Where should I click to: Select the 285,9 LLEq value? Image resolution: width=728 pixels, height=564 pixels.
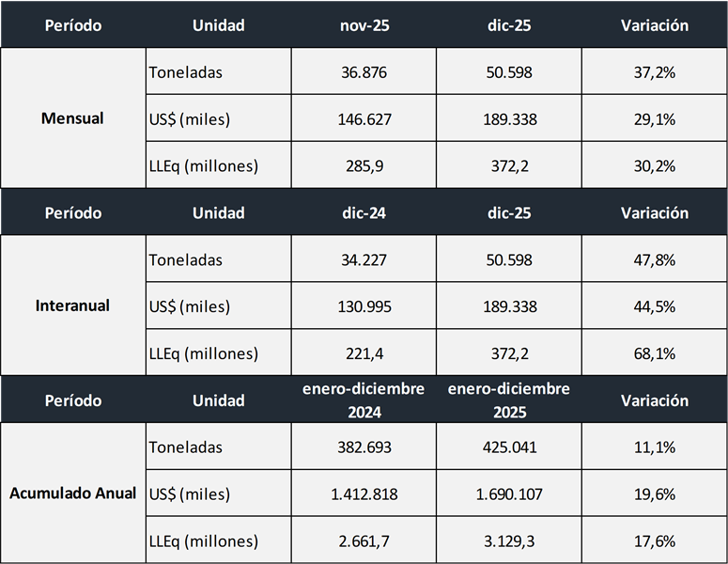(x=364, y=166)
